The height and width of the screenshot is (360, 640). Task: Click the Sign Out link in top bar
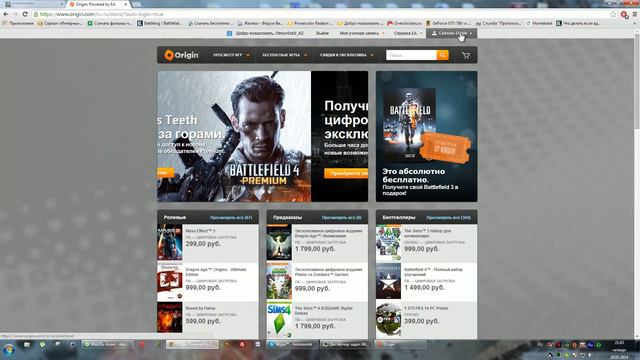(322, 33)
